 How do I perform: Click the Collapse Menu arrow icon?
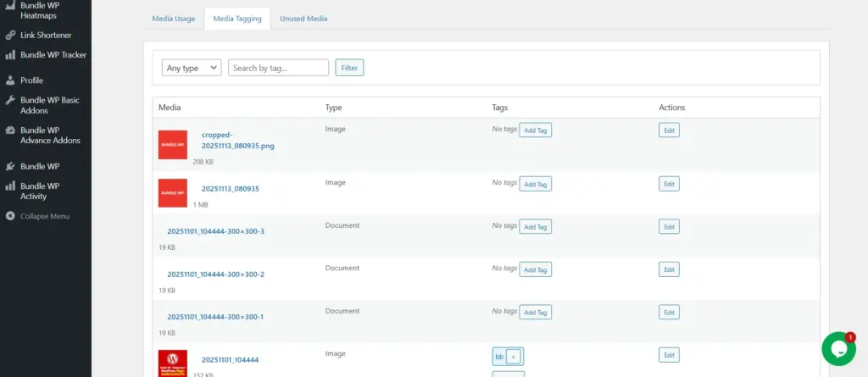[10, 216]
